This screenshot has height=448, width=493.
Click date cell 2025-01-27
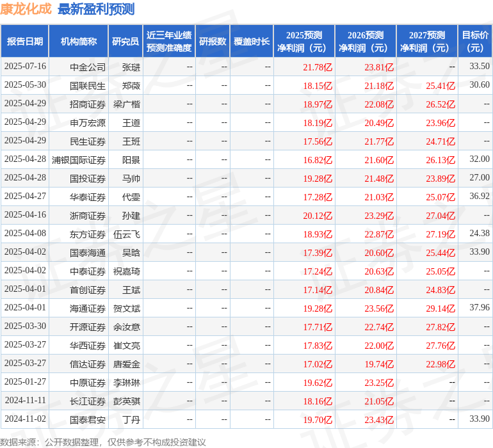25,381
